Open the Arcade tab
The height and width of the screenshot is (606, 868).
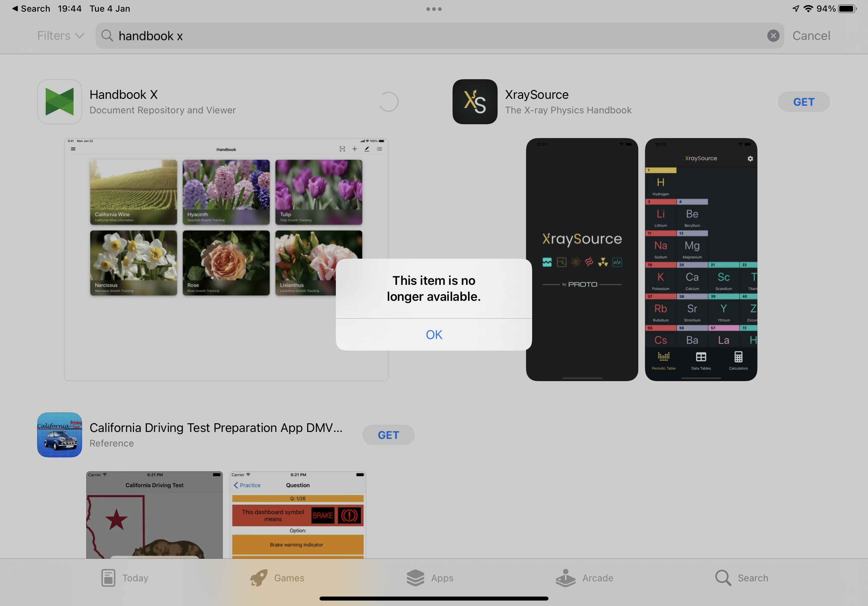pyautogui.click(x=584, y=578)
